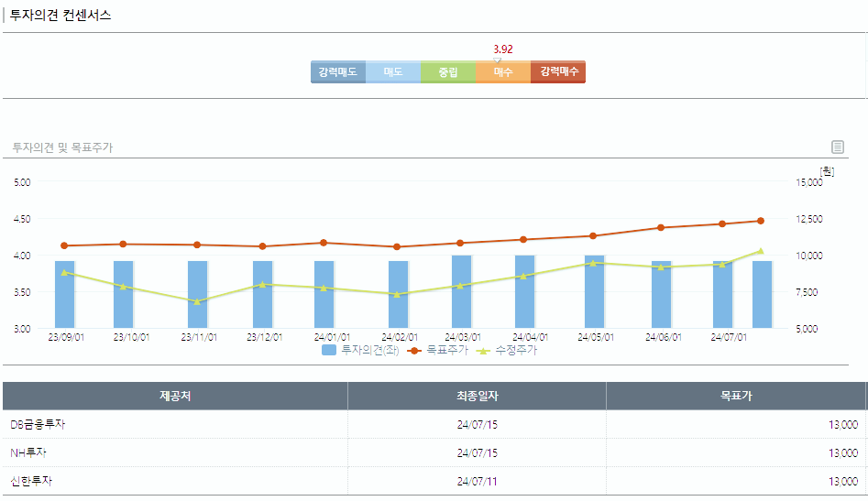Viewport: 868px width, 501px height.
Task: Select the DB금융투자 provider row
Action: 434,424
